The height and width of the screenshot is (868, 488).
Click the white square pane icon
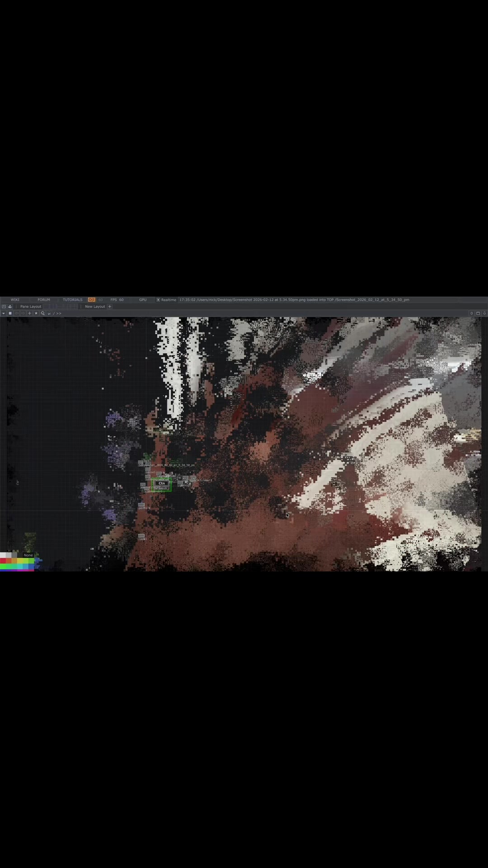(10, 313)
